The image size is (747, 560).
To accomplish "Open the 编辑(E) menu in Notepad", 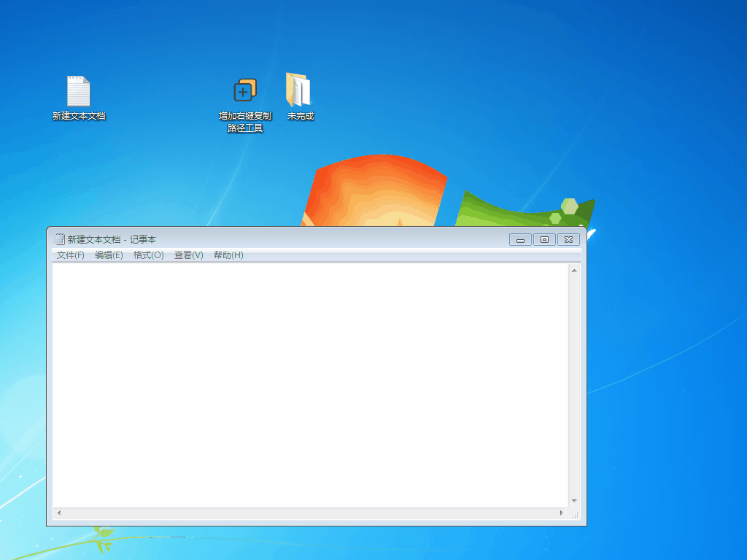I will click(109, 255).
